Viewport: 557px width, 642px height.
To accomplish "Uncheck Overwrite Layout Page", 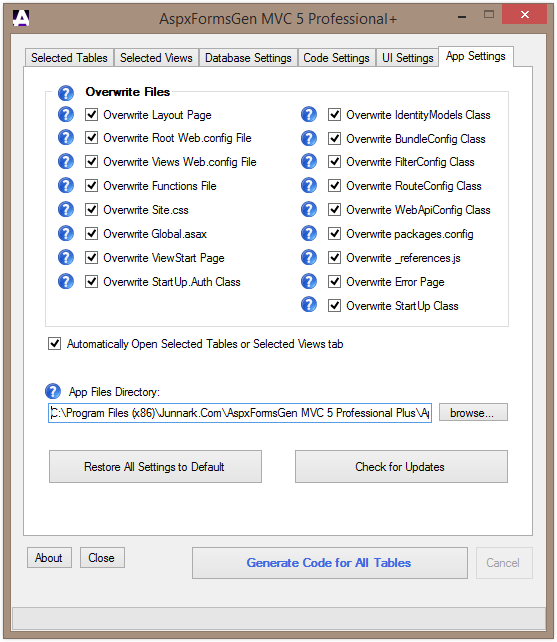I will coord(91,115).
